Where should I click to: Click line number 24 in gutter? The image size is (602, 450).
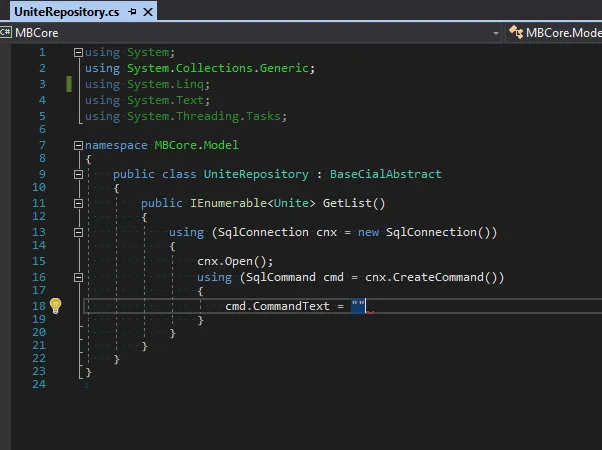(x=39, y=384)
